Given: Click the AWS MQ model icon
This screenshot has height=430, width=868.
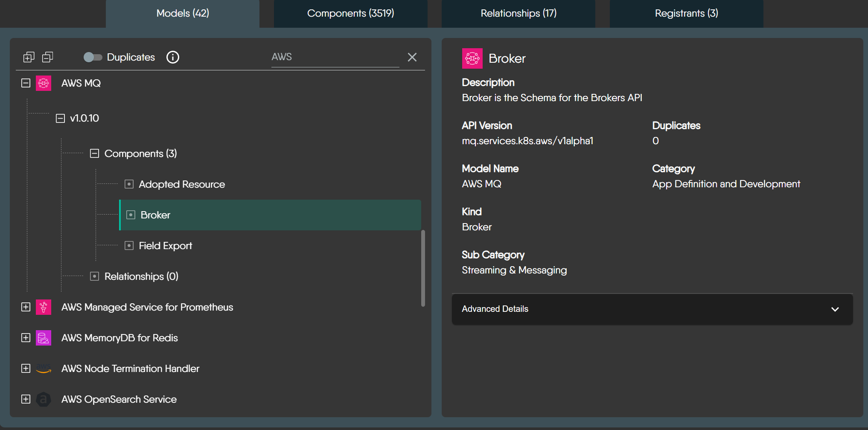Looking at the screenshot, I should [44, 83].
